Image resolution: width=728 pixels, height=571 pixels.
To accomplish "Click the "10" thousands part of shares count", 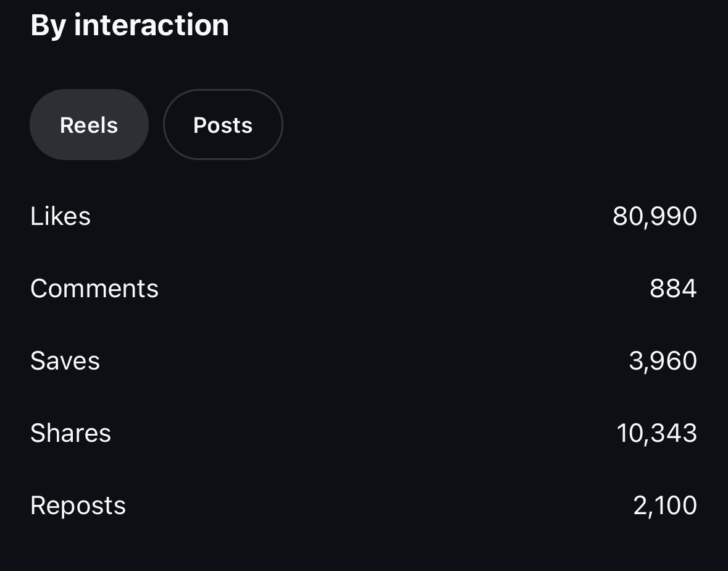I will (x=630, y=433).
